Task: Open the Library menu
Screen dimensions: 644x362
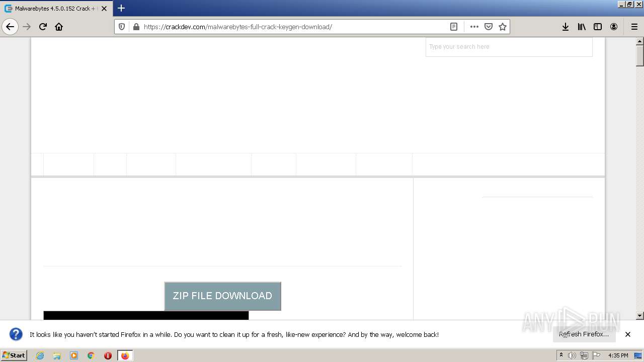Action: [582, 27]
